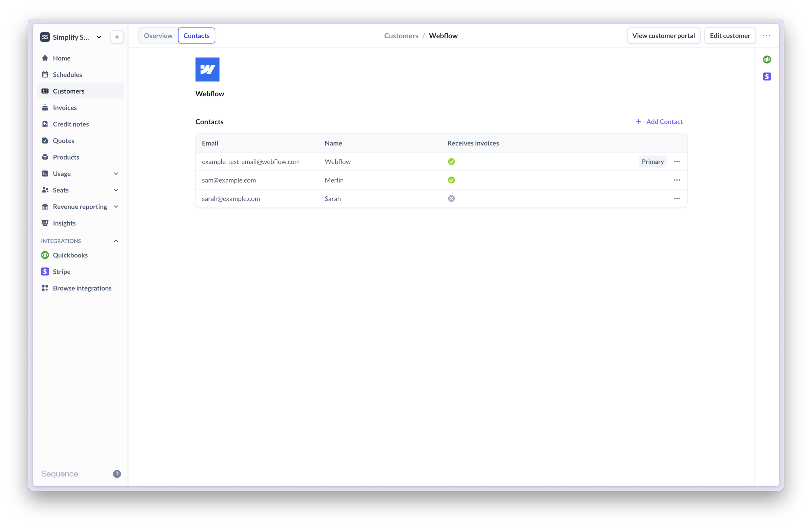Screen dimensions: 812x528
Task: Navigate to Insights in sidebar
Action: pos(80,223)
